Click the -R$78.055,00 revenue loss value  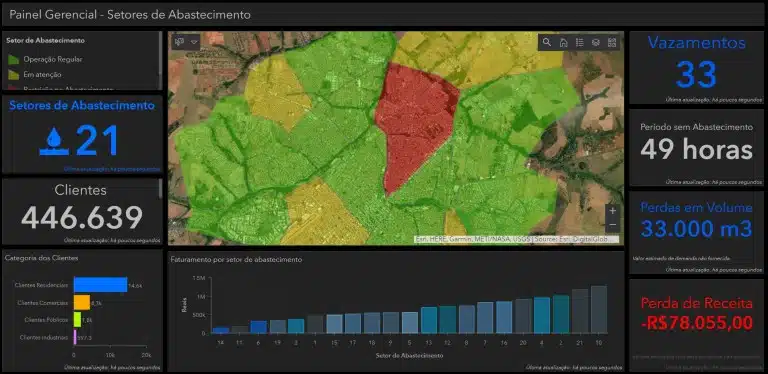tap(696, 323)
